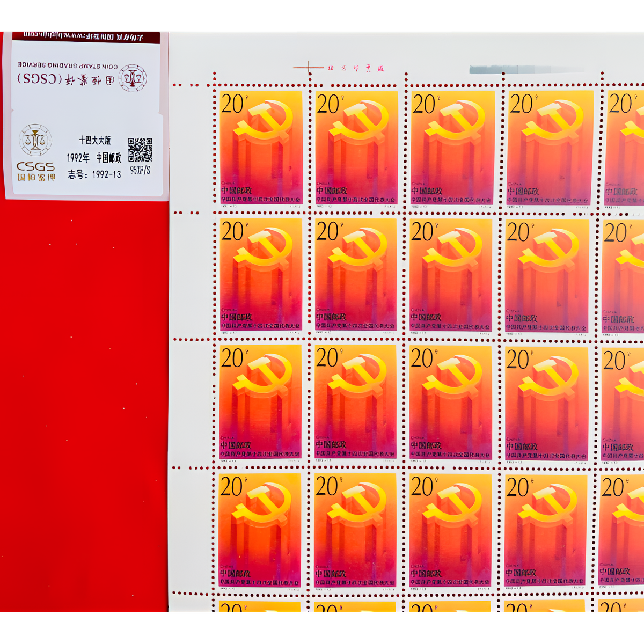
Task: Select the catalog number "志号: 1992-13"
Action: click(x=94, y=174)
